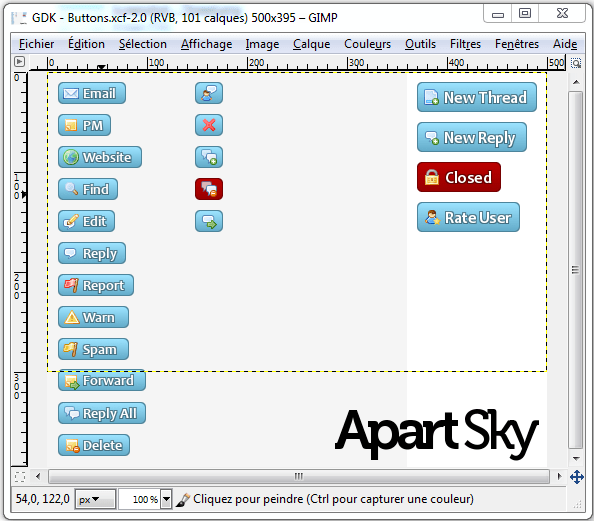
Task: Toggle the Quick Mask button at bottom left
Action: 20,476
